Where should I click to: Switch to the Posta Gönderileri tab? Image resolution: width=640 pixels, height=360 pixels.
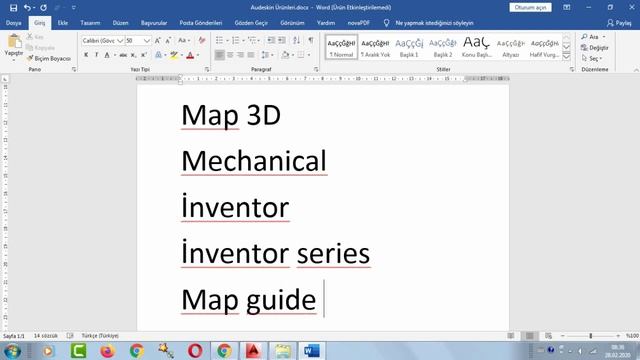[201, 23]
